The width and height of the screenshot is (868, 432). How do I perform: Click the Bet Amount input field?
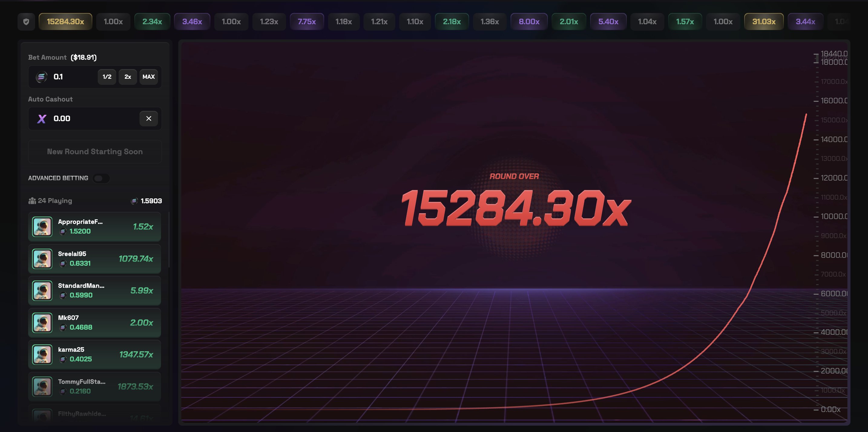[72, 77]
